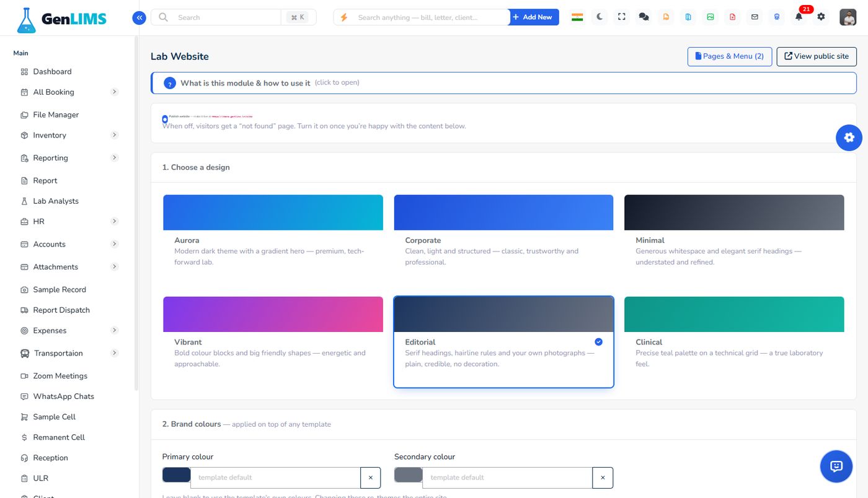Expand the Inventory submenu
The image size is (868, 498).
click(x=114, y=135)
